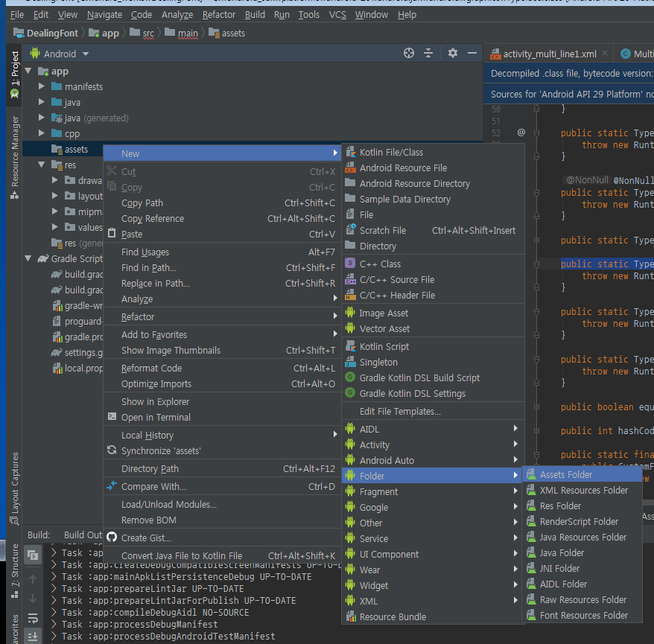Select Singleton template entry
Screen dimensions: 654x644
click(x=433, y=363)
